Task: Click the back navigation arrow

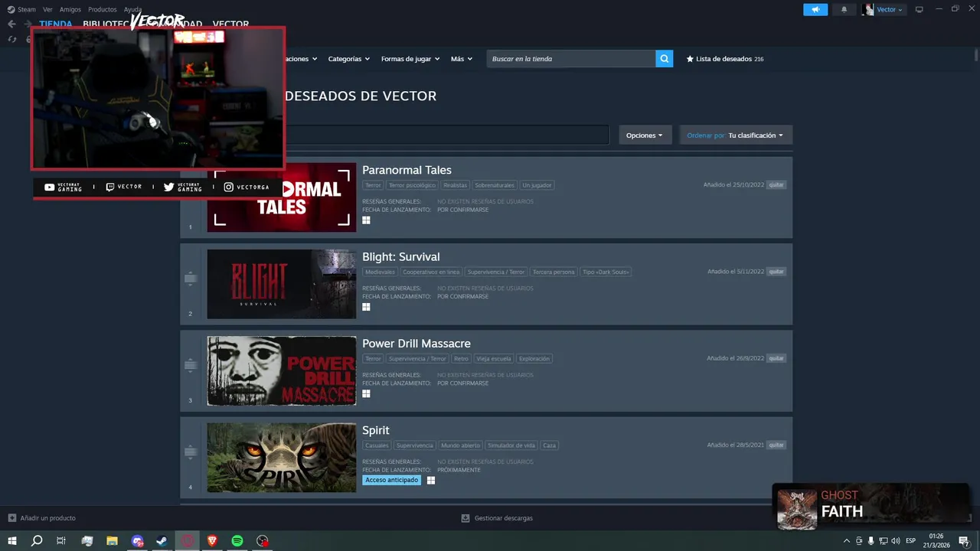Action: [x=11, y=24]
